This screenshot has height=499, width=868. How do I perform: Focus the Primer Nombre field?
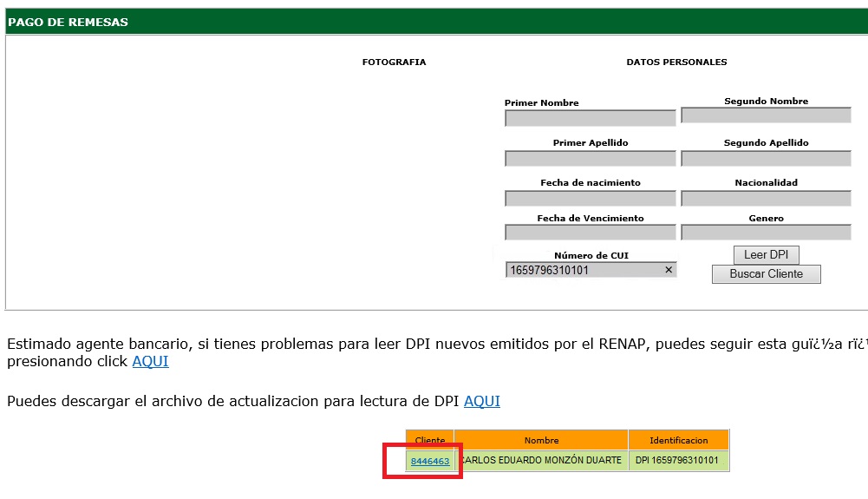(x=590, y=118)
